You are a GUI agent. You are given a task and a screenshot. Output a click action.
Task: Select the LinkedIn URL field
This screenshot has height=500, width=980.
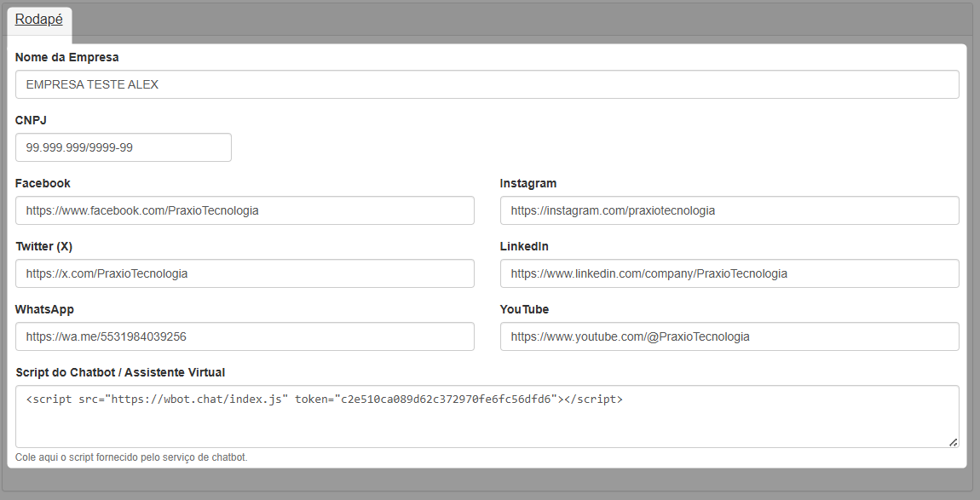click(729, 273)
